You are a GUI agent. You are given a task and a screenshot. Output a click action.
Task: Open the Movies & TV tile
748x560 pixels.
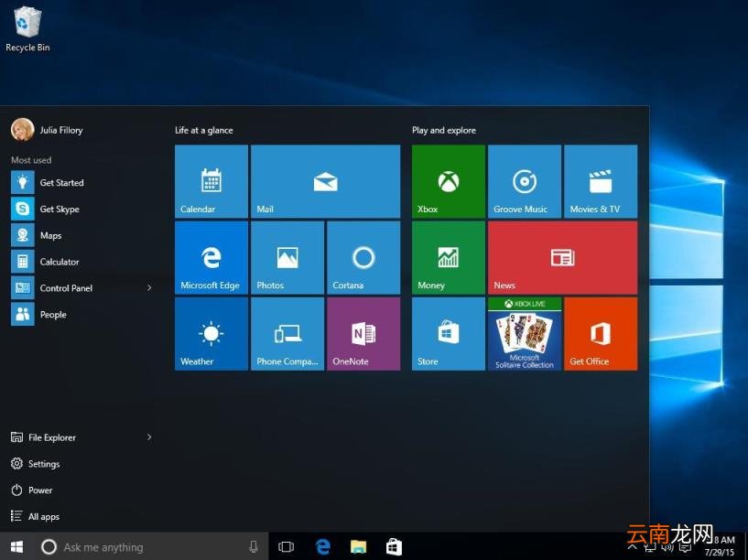click(x=601, y=181)
